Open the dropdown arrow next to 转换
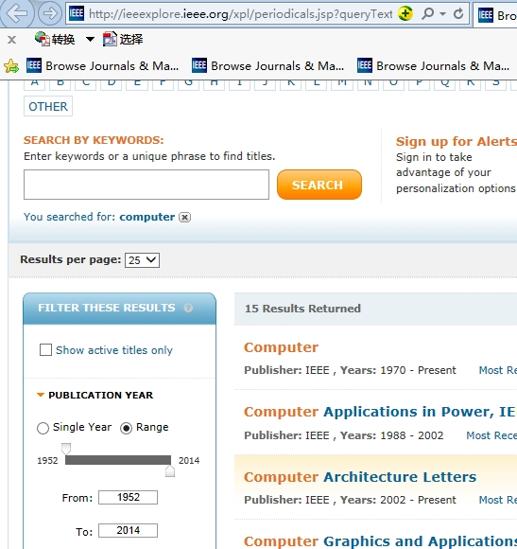The height and width of the screenshot is (549, 517). click(90, 39)
